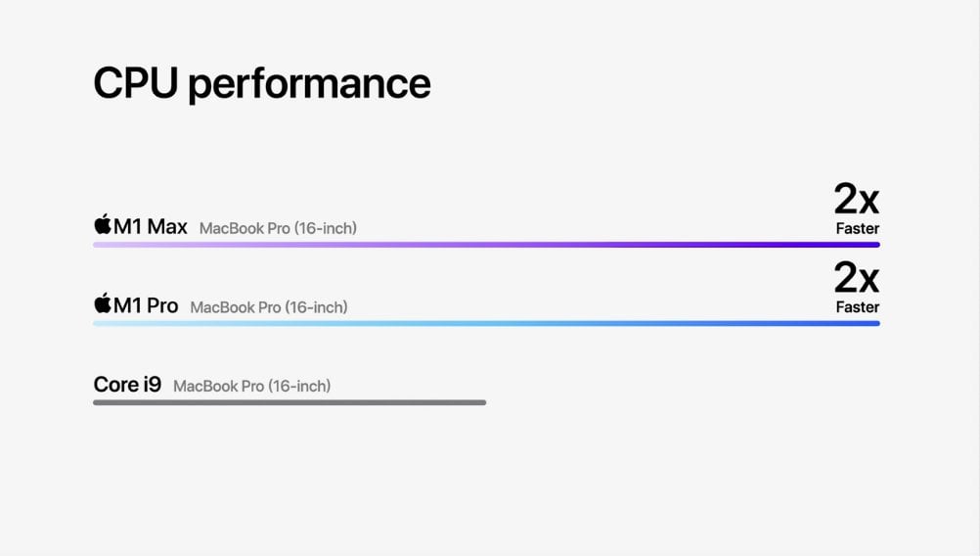Screen dimensions: 980x556
Task: Click the M1 Pro chip label
Action: pos(146,305)
